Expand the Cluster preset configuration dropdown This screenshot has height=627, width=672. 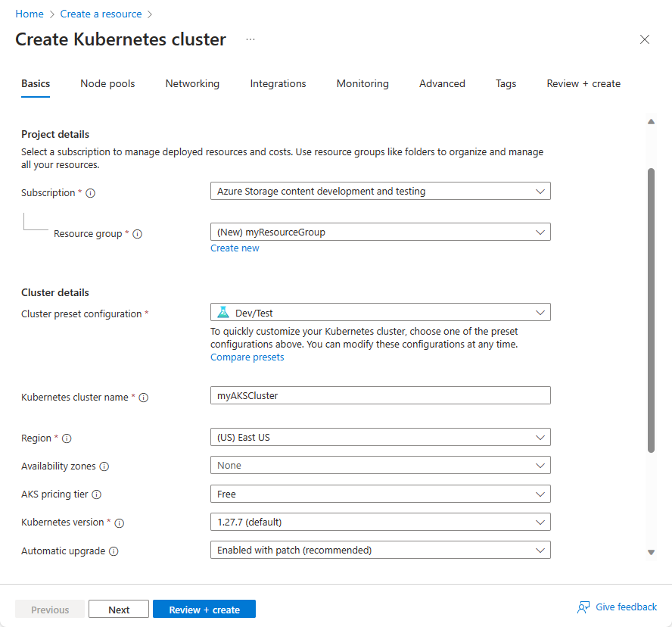[x=380, y=312]
